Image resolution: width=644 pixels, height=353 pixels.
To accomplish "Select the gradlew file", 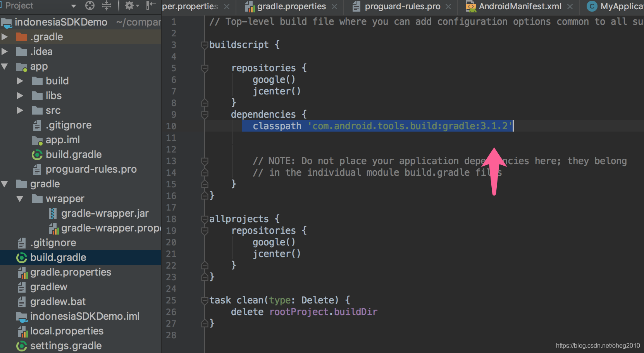I will [48, 287].
